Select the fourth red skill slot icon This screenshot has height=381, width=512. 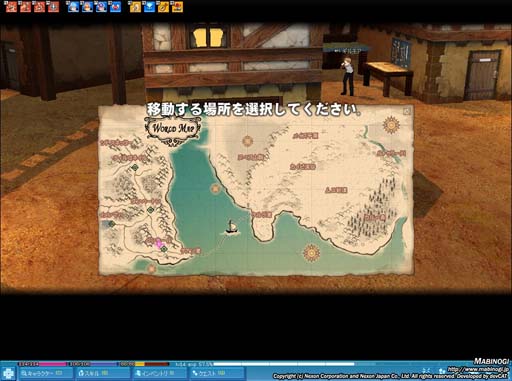(x=53, y=7)
